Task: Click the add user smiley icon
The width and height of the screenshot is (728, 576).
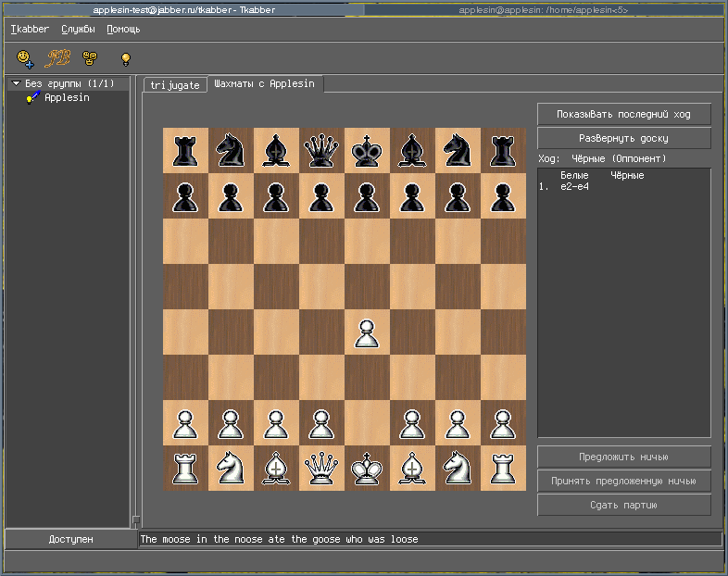Action: click(26, 58)
